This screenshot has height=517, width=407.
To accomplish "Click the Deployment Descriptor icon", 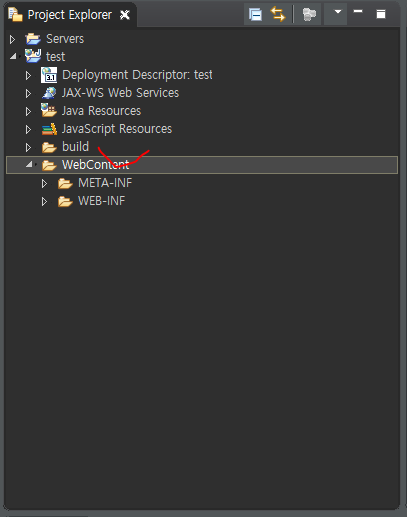I will pos(49,75).
